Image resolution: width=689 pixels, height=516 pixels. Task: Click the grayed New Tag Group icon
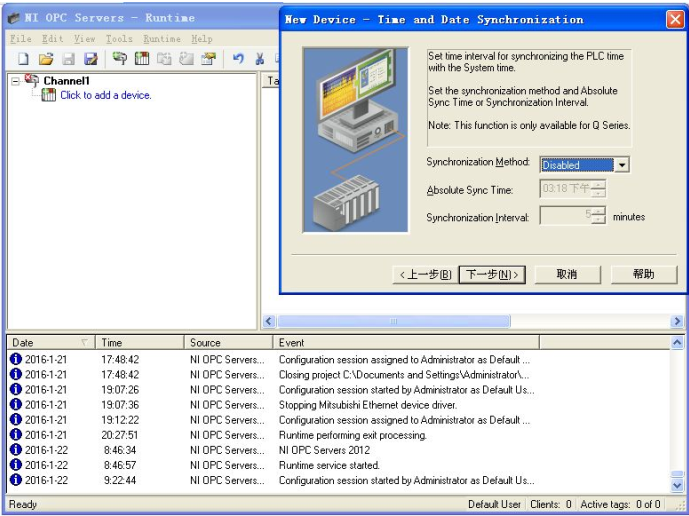(164, 58)
